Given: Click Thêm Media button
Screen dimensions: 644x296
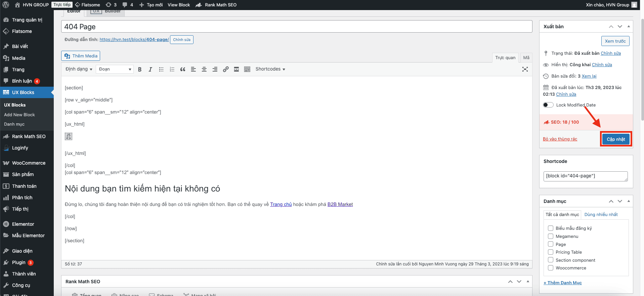Looking at the screenshot, I should click(81, 56).
